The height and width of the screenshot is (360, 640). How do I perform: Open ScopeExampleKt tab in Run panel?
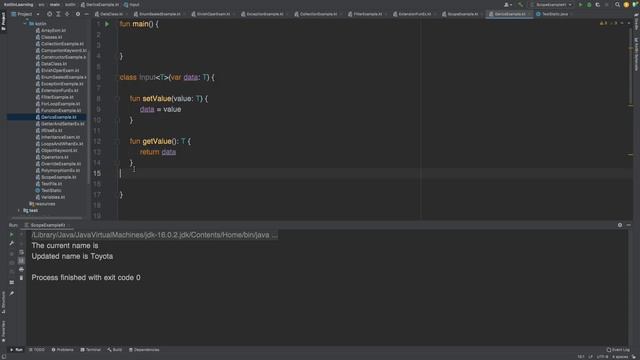coord(48,225)
